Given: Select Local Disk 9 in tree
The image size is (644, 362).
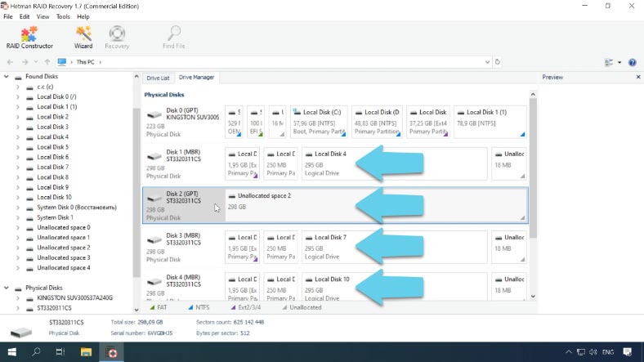Looking at the screenshot, I should click(x=52, y=187).
